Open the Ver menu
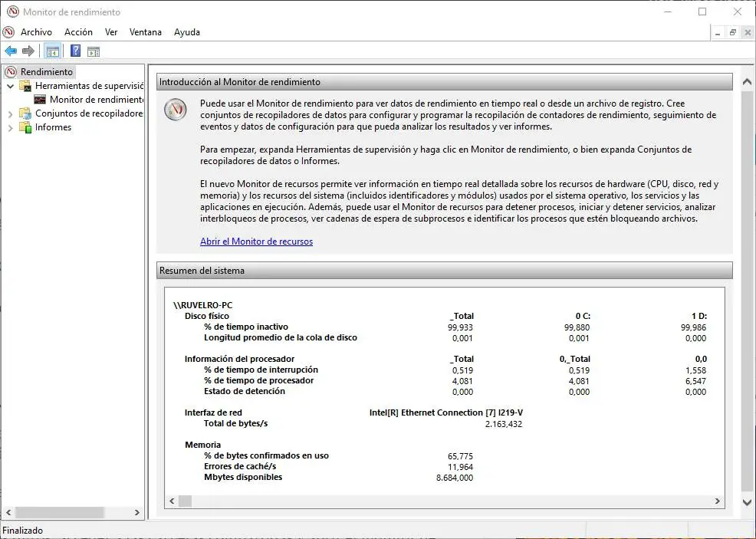Screen dimensions: 756x539 111,32
